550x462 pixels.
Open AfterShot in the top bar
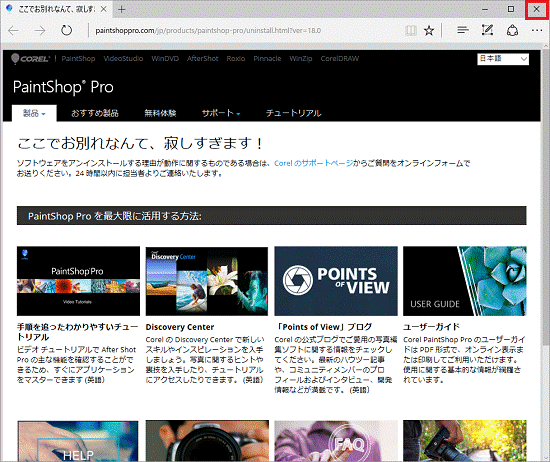[202, 59]
